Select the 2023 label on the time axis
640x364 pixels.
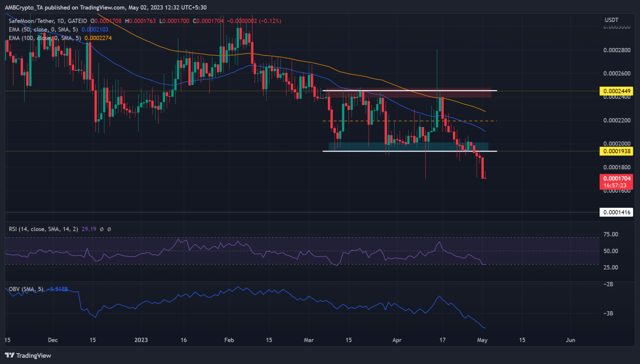141,340
